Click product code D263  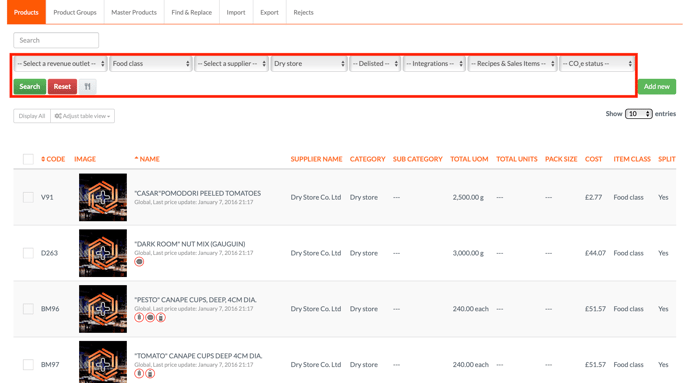49,253
